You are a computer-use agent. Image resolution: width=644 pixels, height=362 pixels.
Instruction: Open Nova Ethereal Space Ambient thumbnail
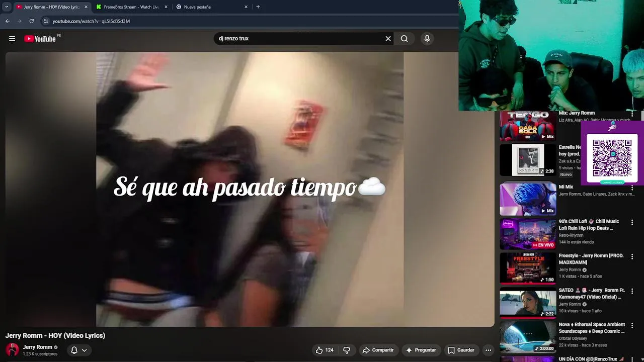pyautogui.click(x=528, y=337)
